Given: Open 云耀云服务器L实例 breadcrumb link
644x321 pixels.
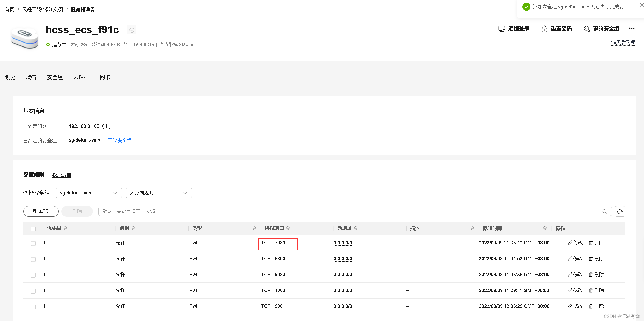Looking at the screenshot, I should [x=43, y=10].
